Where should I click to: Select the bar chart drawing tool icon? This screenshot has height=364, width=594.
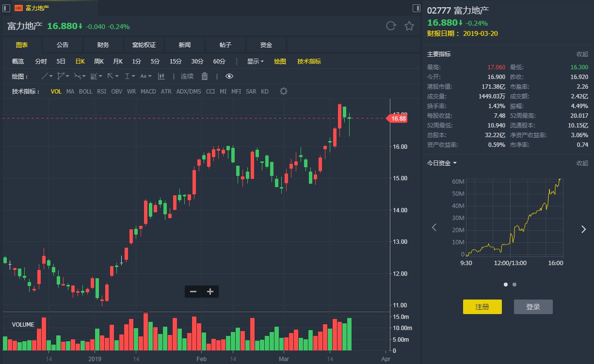pos(161,76)
